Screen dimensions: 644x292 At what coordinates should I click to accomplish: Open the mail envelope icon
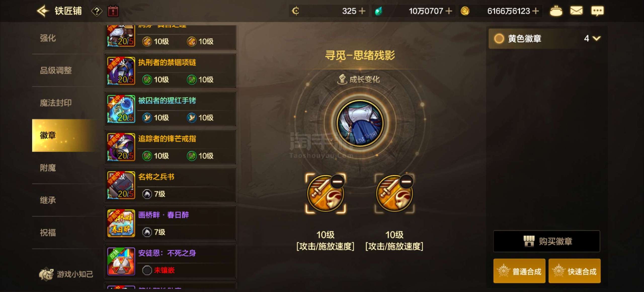point(576,11)
